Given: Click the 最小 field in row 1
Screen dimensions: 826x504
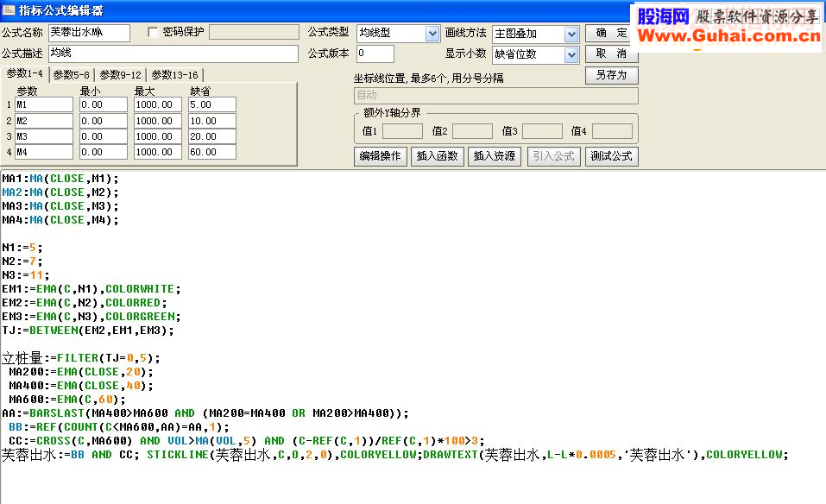Looking at the screenshot, I should pos(104,104).
